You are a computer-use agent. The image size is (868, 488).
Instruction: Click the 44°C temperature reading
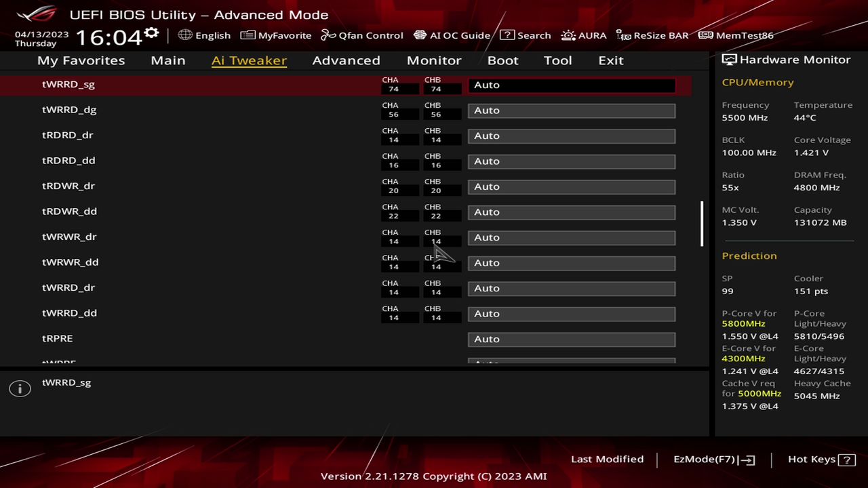(805, 118)
